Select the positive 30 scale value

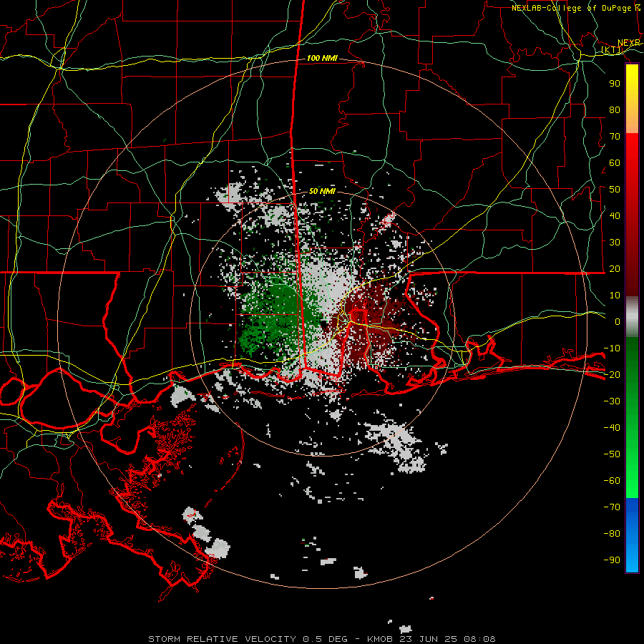(x=615, y=243)
